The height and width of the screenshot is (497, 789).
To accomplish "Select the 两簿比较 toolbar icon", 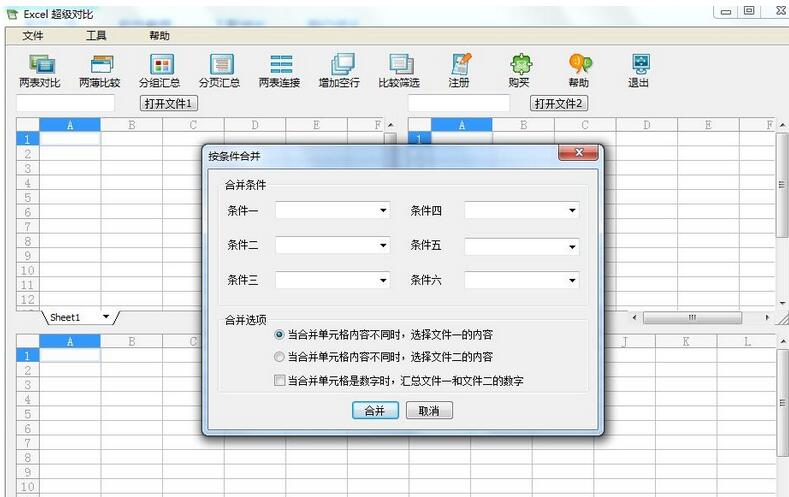I will [100, 71].
